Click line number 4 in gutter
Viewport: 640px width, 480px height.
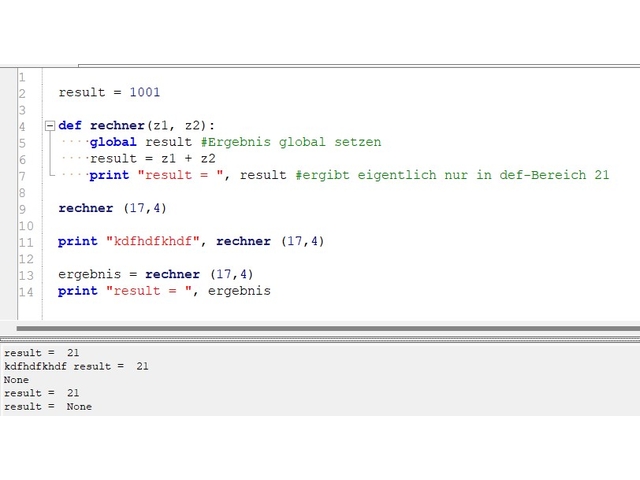[22, 127]
